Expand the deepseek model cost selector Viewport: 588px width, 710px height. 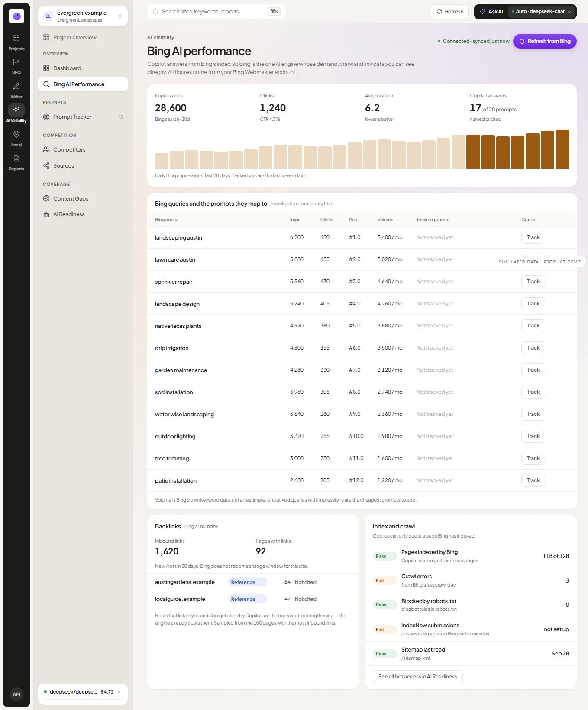point(83,692)
